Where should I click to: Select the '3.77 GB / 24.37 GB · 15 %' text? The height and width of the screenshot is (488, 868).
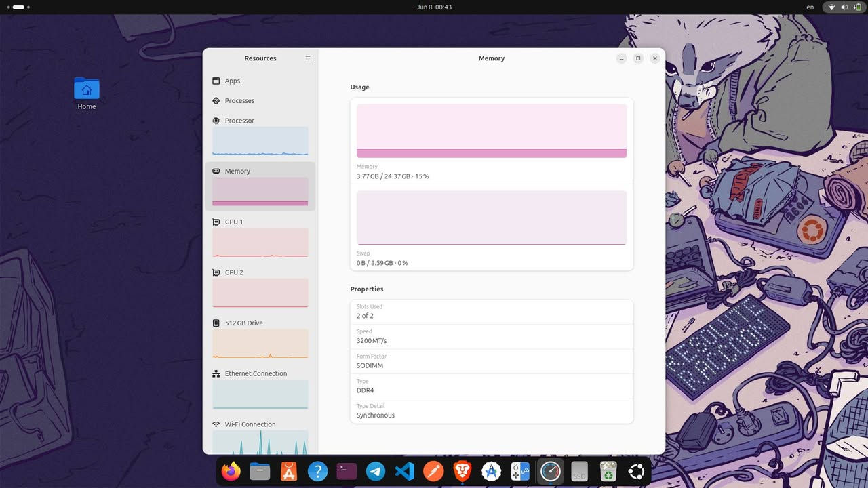tap(393, 176)
